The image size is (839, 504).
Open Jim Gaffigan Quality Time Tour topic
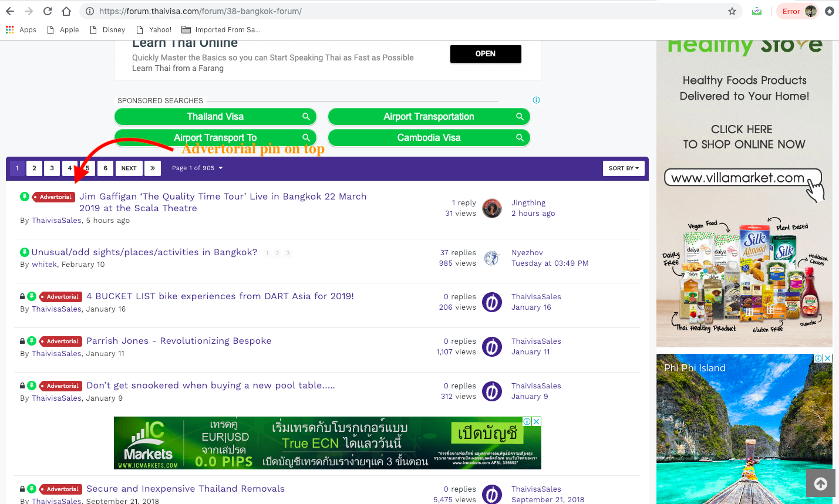(x=223, y=202)
